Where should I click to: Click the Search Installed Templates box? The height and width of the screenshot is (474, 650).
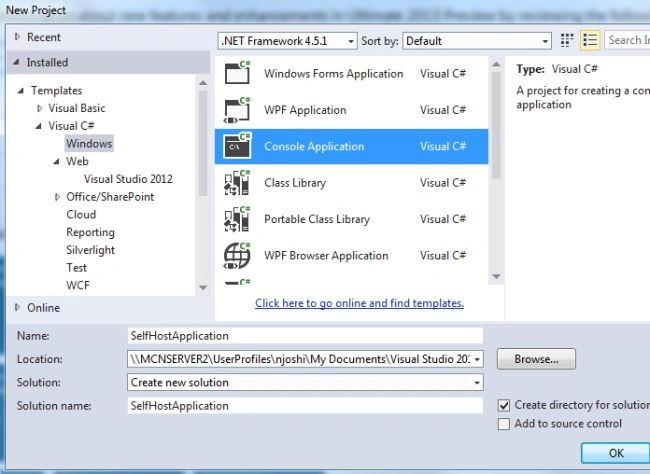point(627,40)
